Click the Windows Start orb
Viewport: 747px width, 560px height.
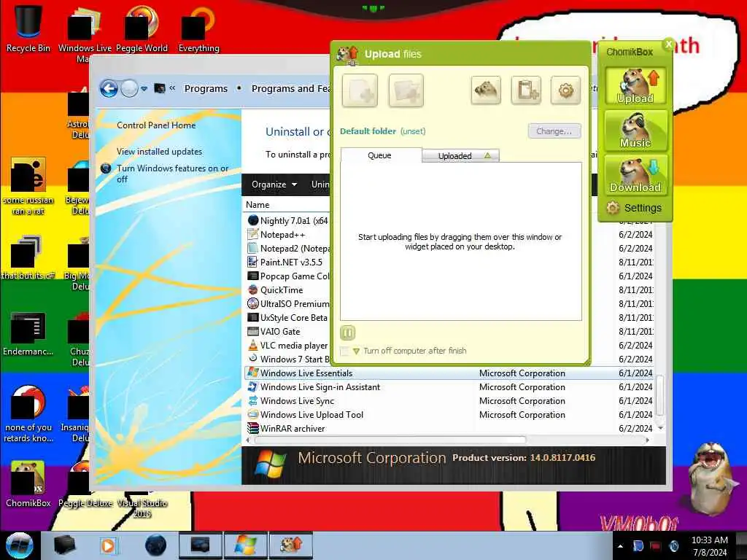pos(20,545)
